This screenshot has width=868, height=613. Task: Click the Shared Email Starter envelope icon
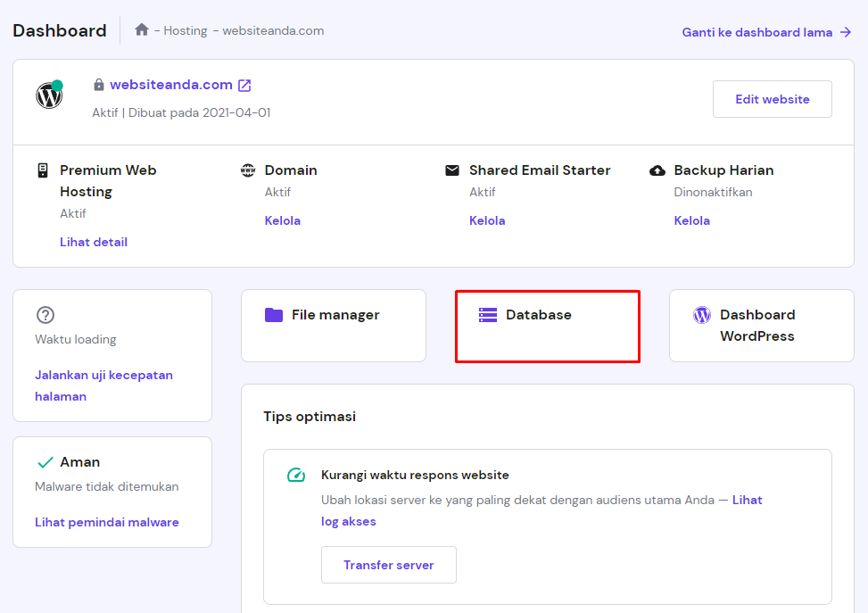click(x=453, y=170)
